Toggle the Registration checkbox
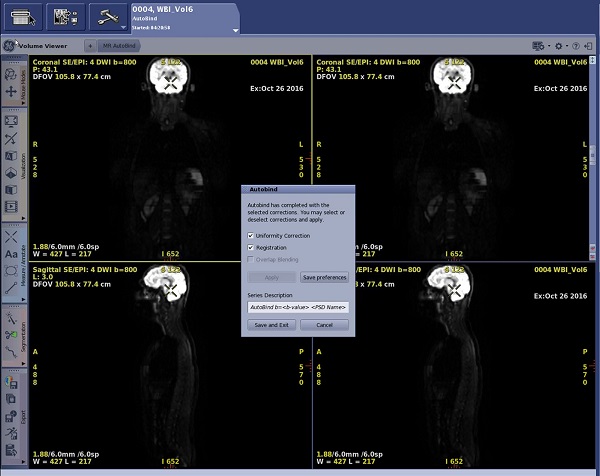The height and width of the screenshot is (476, 600). coord(250,247)
